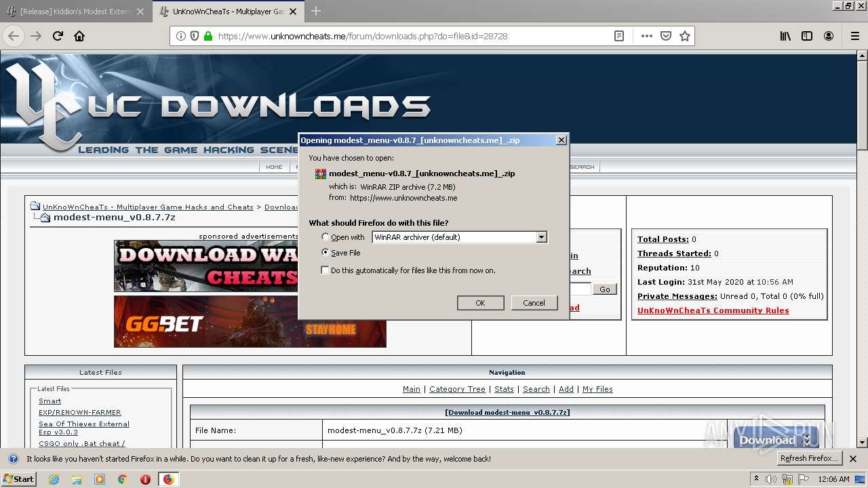Screen dimensions: 868x488
Task: Click the SEARCH item in site menu
Action: [x=582, y=167]
